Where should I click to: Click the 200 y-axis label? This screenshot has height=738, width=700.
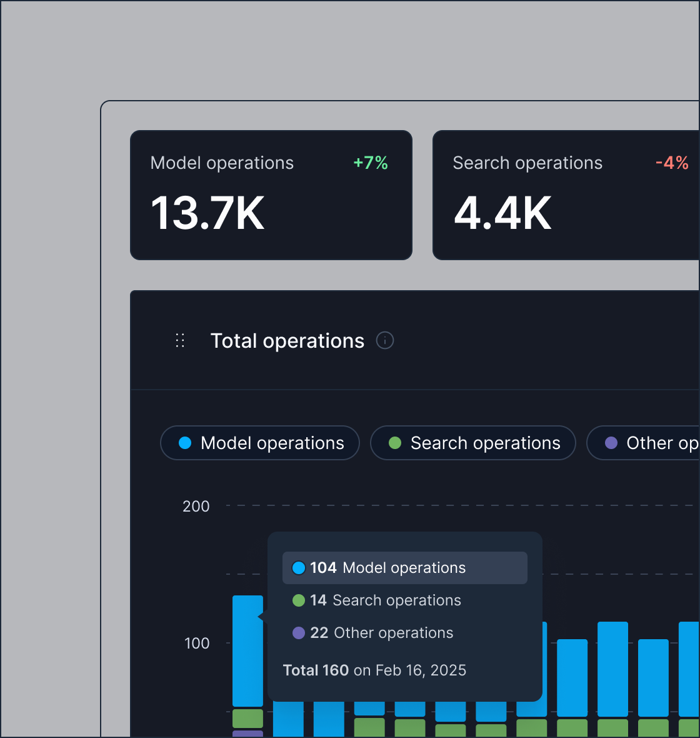click(x=196, y=507)
